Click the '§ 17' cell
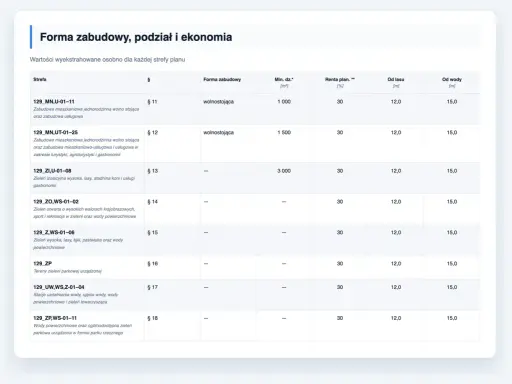 (152, 287)
